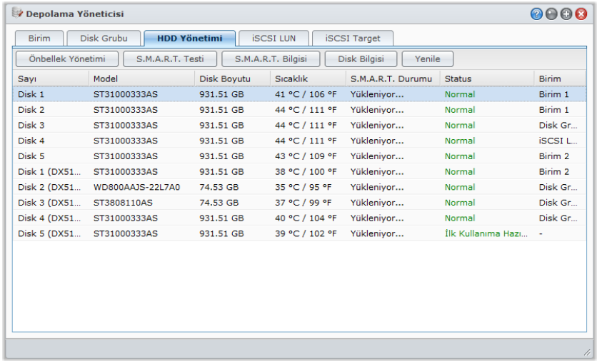Refresh list with Yenile button
597x364 pixels.
(428, 59)
